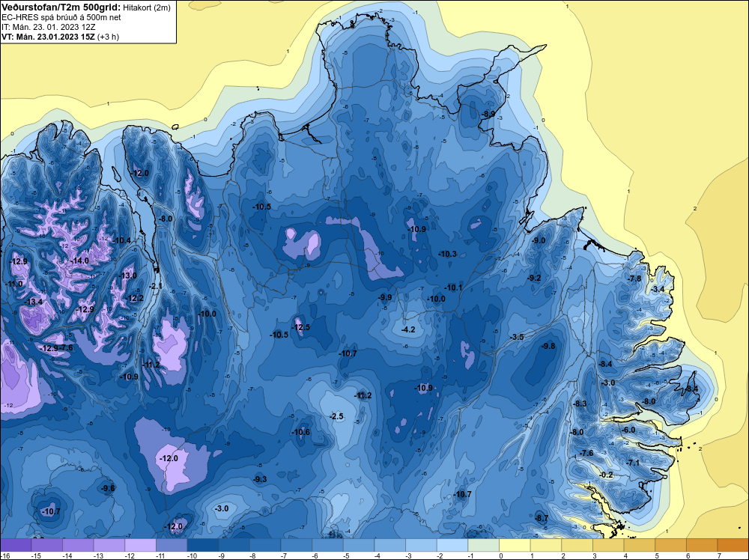Select the -9.0 temperature label
Viewport: 749px width, 560px height.
[x=539, y=240]
